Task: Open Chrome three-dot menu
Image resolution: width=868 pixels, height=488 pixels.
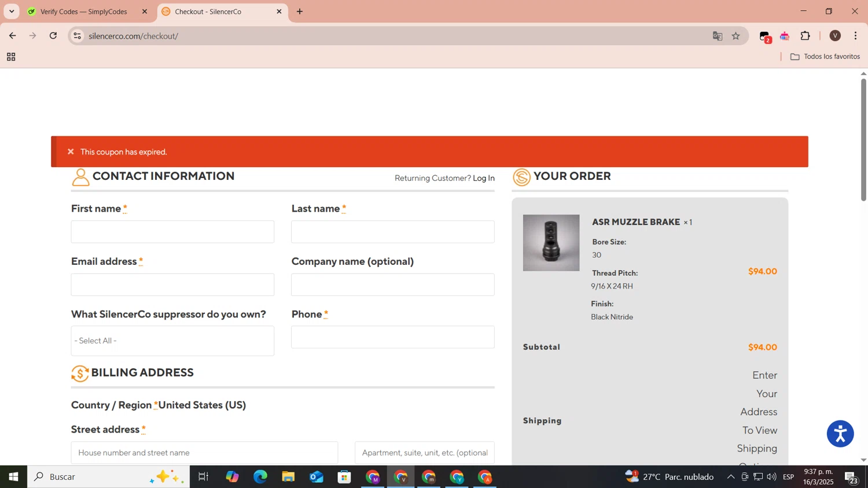Action: [x=856, y=36]
